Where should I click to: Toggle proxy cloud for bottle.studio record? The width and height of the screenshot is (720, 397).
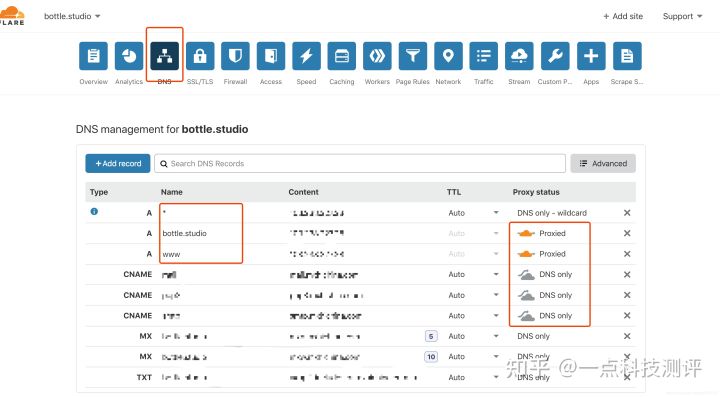point(526,233)
